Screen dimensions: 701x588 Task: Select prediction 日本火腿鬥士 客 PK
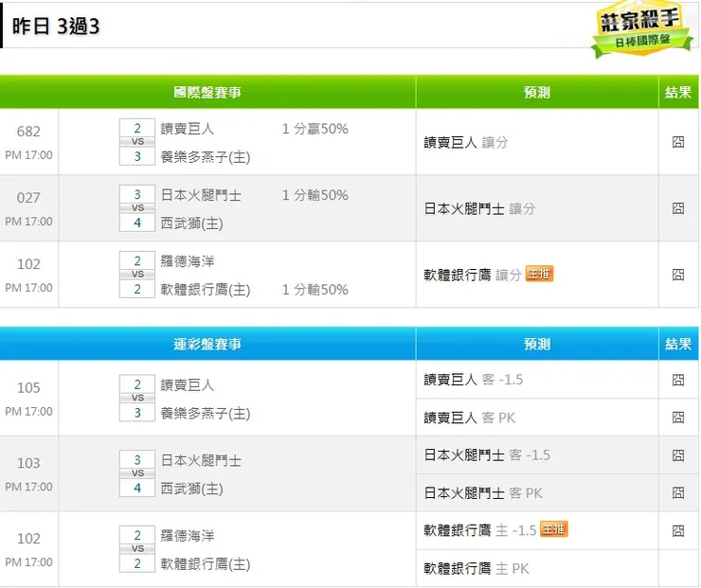tap(483, 492)
